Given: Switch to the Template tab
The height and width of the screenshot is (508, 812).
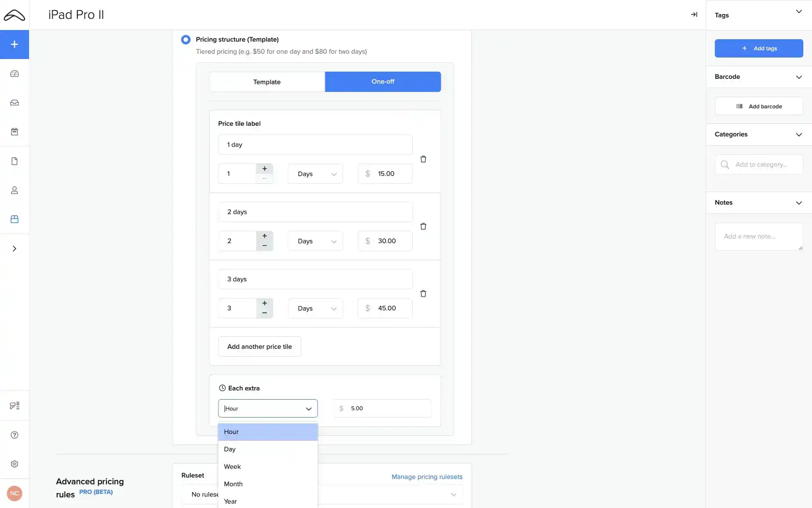Looking at the screenshot, I should (267, 82).
